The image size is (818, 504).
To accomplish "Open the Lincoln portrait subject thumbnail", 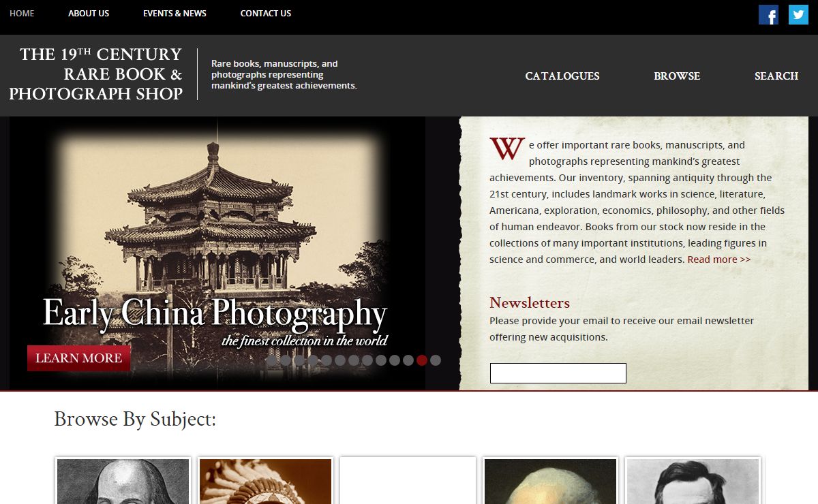I will coord(693,482).
